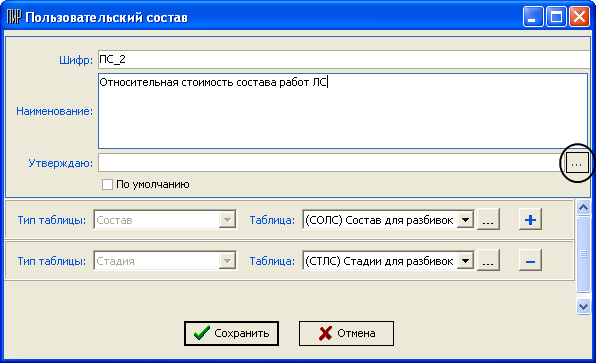Click the Сохранить button
The height and width of the screenshot is (363, 596).
[231, 333]
